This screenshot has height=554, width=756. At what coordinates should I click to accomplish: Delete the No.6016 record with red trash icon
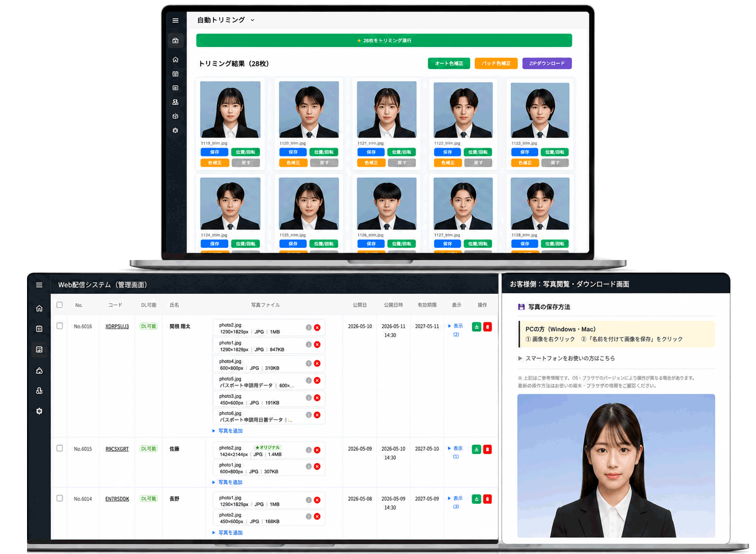pyautogui.click(x=487, y=327)
